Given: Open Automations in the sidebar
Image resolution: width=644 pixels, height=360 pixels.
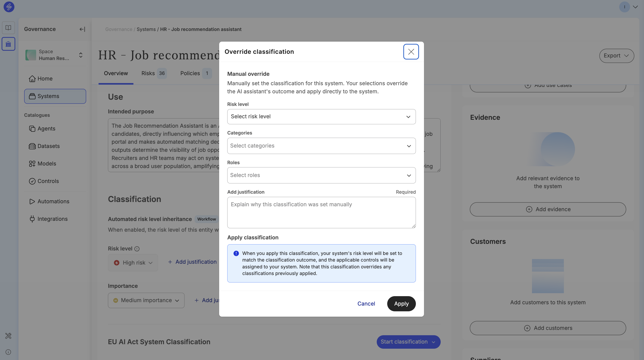Looking at the screenshot, I should coord(55,201).
